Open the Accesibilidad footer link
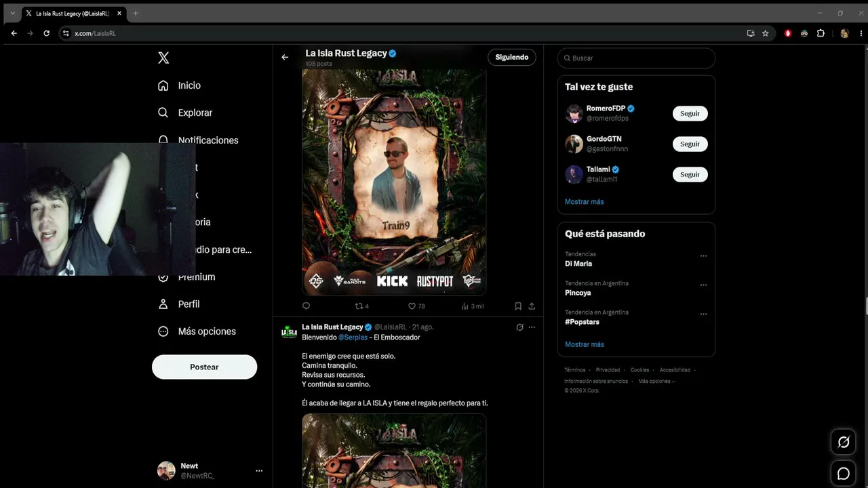 tap(675, 370)
